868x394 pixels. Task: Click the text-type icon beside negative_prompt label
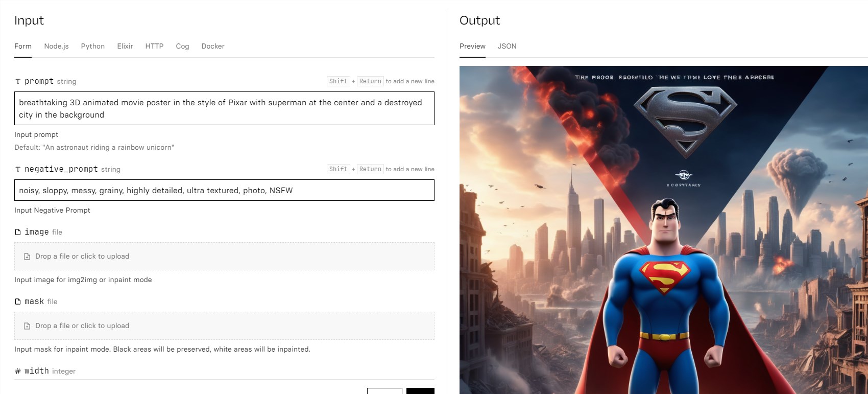(x=18, y=169)
